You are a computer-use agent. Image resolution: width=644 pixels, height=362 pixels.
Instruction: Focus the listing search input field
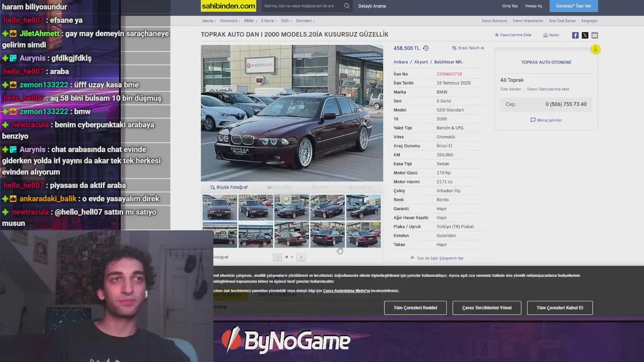(x=302, y=6)
